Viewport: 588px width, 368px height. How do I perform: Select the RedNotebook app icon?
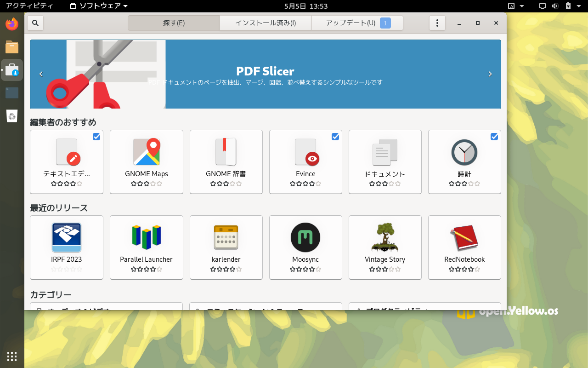point(464,238)
